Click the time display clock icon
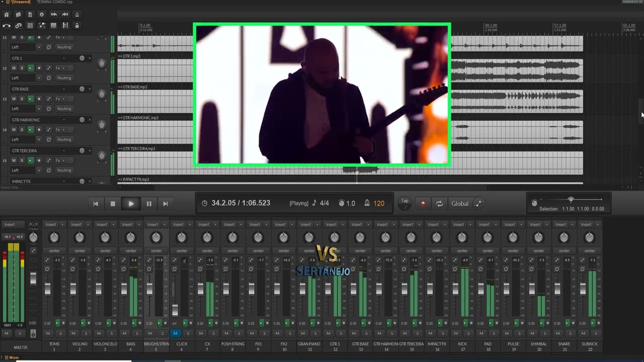Image resolution: width=644 pixels, height=362 pixels. point(204,203)
